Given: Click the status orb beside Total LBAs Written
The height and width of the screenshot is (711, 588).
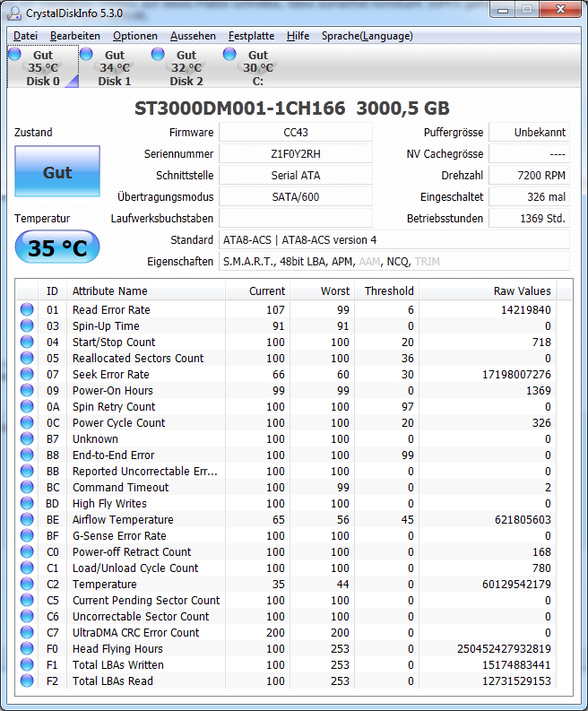Looking at the screenshot, I should (27, 664).
